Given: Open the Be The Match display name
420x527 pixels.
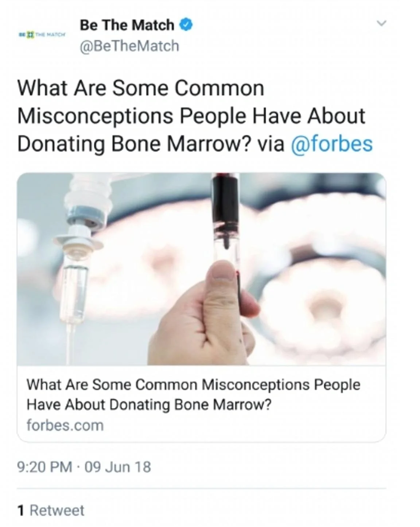Looking at the screenshot, I should pyautogui.click(x=127, y=25).
